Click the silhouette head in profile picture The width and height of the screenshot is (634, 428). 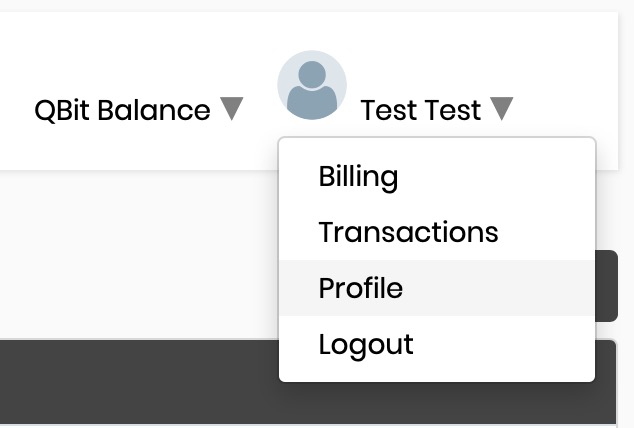tap(312, 75)
